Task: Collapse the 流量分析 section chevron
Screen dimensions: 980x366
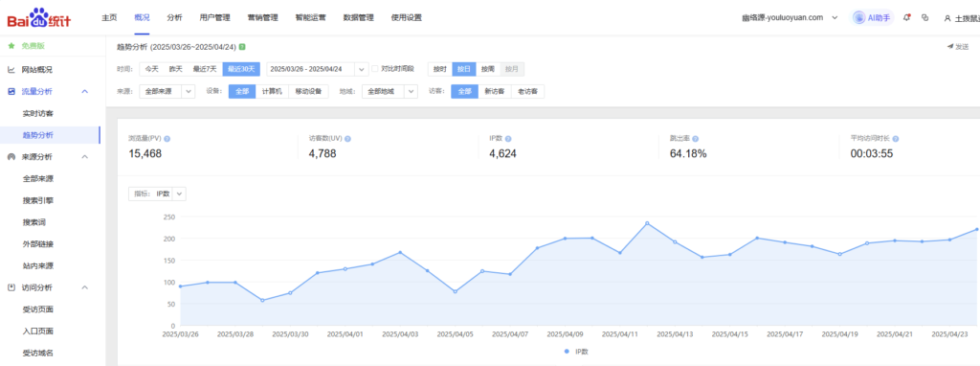Action: pos(85,91)
